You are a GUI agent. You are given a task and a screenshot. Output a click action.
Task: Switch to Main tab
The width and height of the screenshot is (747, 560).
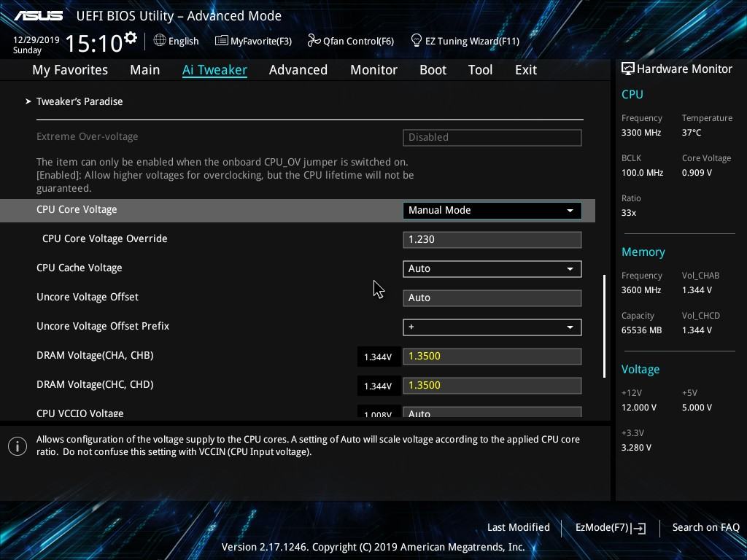click(x=145, y=70)
